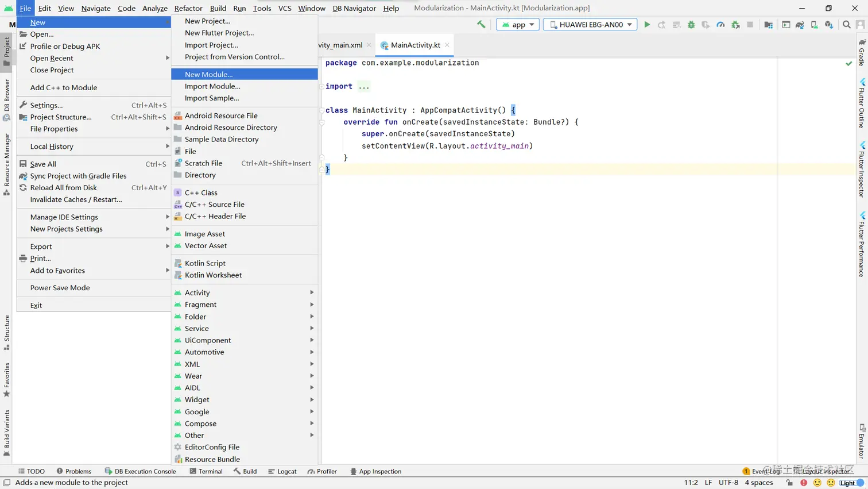This screenshot has width=868, height=489.
Task: Click the Debug app bug icon
Action: click(x=691, y=25)
